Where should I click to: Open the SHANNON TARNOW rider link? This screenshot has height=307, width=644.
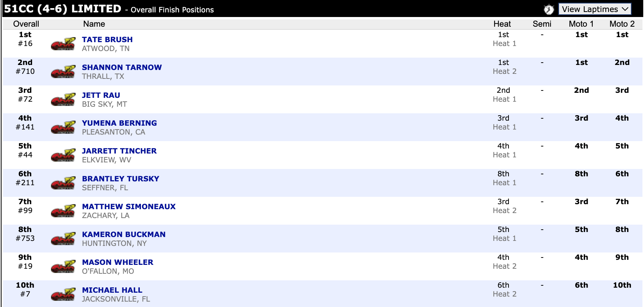coord(122,67)
